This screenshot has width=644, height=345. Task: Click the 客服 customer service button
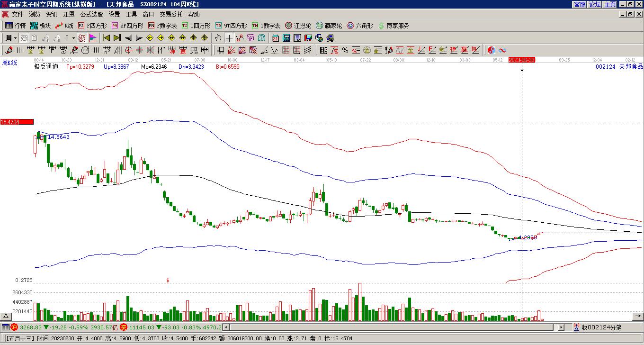click(580, 4)
